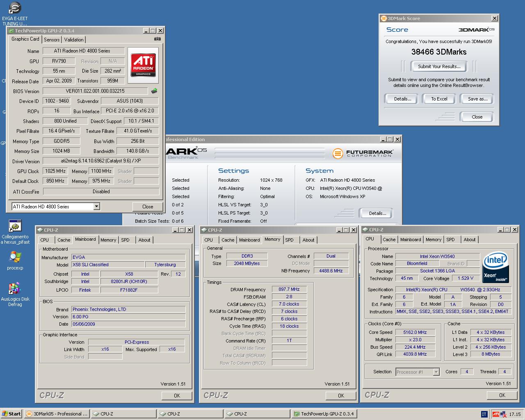Screen dimensions: 525x420
Task: Click the Core Speed 5162.0 MHz value
Action: [415, 332]
